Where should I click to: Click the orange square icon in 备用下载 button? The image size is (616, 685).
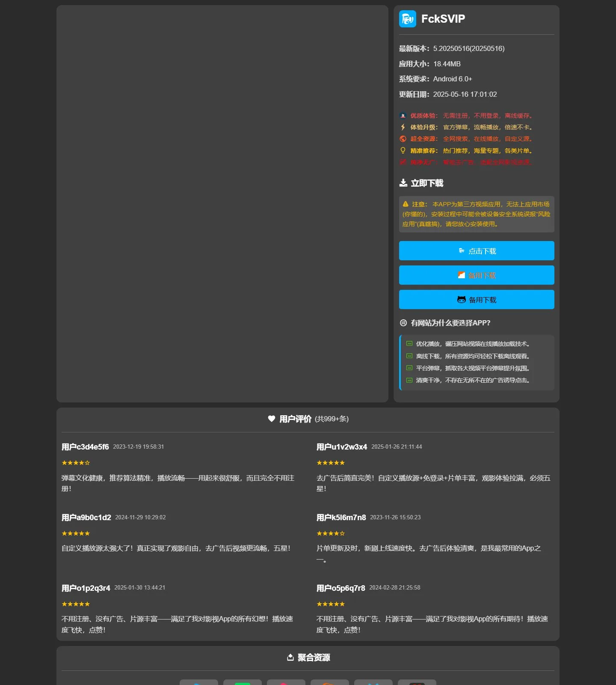point(462,275)
